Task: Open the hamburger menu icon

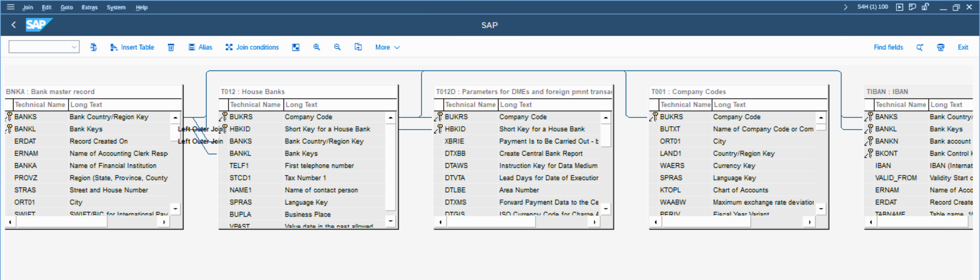Action: pyautogui.click(x=11, y=7)
